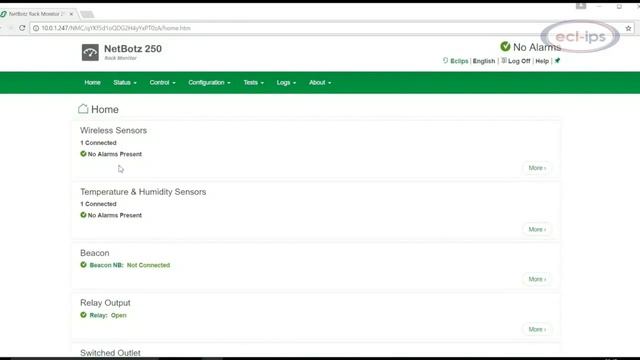Expand the Control dropdown menu
Viewport: 640px width, 360px height.
pyautogui.click(x=162, y=82)
